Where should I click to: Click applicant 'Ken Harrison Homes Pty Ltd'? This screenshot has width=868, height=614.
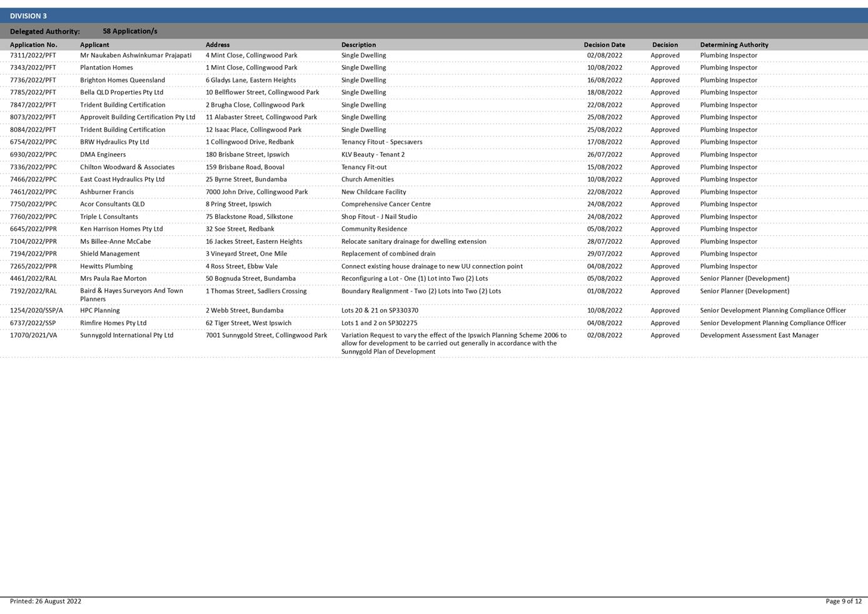click(121, 229)
